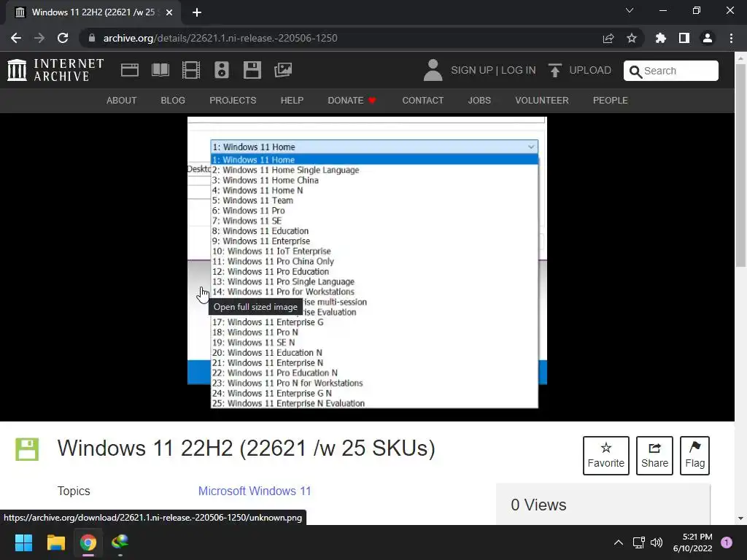Click the page vertical scrollbar thumb
The width and height of the screenshot is (747, 560).
pos(740,166)
